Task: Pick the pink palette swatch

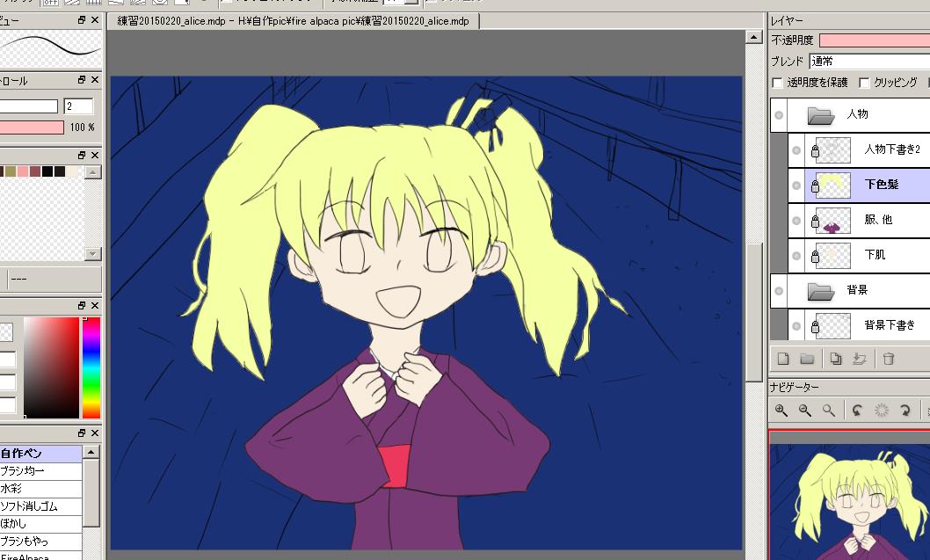Action: pyautogui.click(x=23, y=171)
